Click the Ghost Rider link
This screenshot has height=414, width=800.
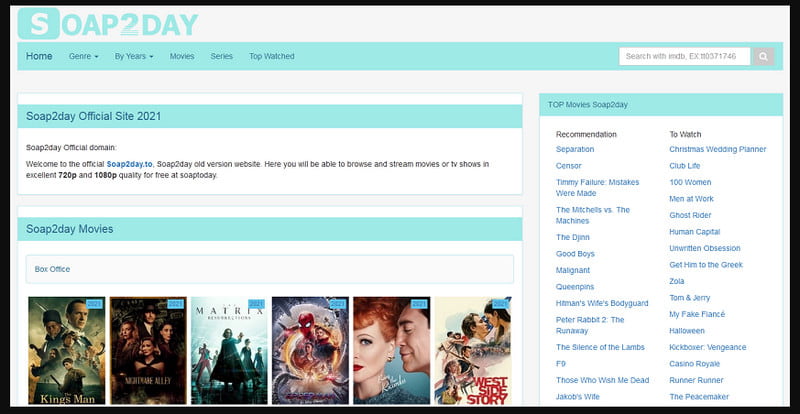(689, 215)
